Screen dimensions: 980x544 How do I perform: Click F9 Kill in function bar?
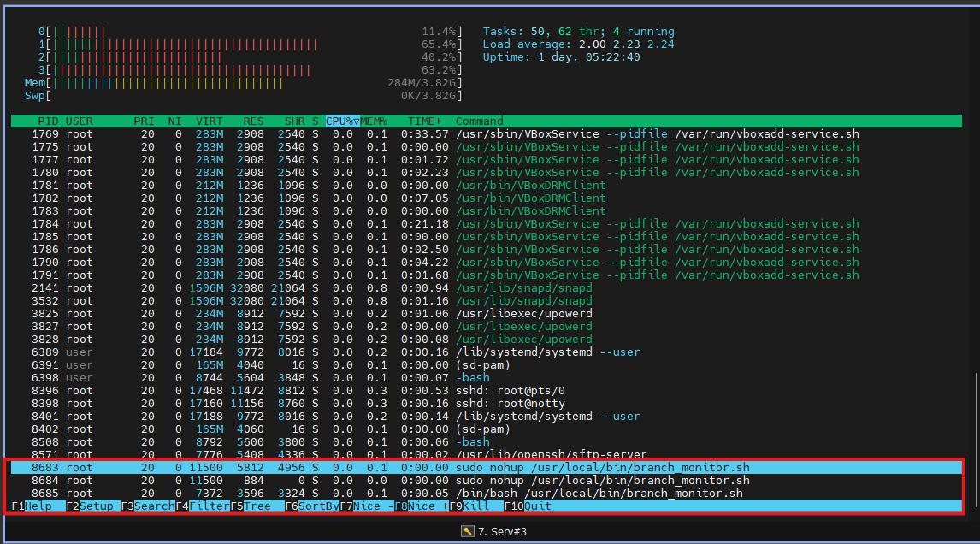(x=469, y=506)
